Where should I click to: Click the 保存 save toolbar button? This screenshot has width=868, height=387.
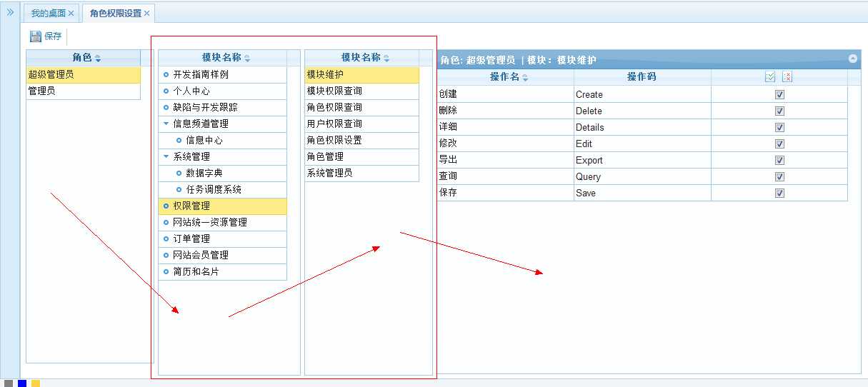pyautogui.click(x=46, y=36)
